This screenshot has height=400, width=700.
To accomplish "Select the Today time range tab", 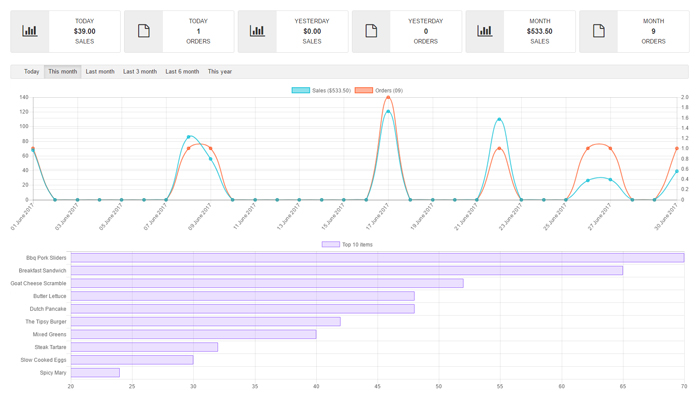I will click(x=31, y=72).
